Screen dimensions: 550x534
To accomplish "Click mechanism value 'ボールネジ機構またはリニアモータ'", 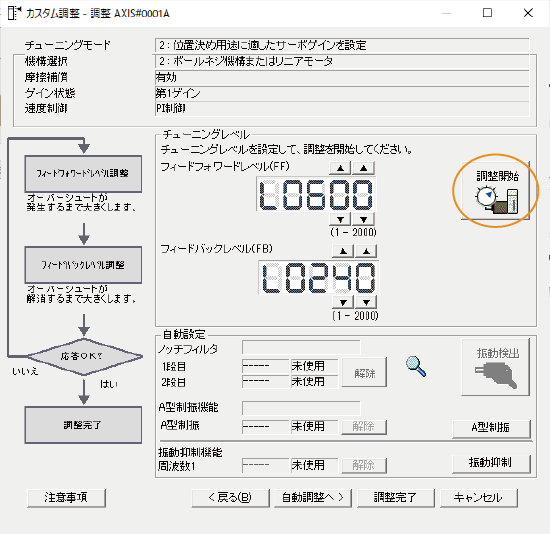I will (342, 61).
